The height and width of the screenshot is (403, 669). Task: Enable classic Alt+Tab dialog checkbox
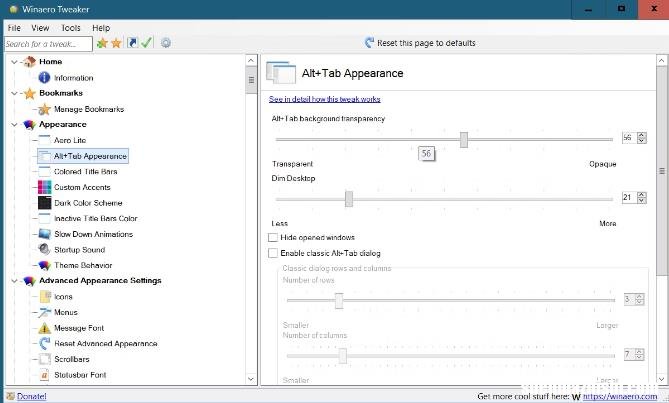pyautogui.click(x=273, y=253)
